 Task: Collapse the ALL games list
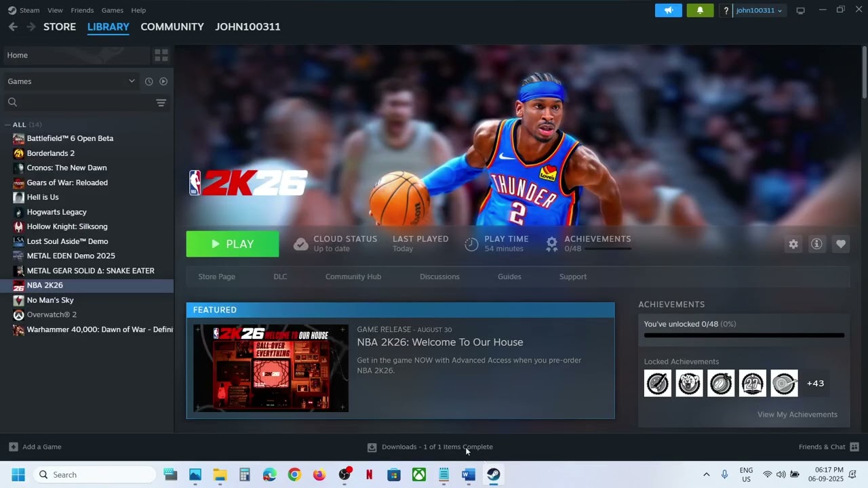click(7, 125)
